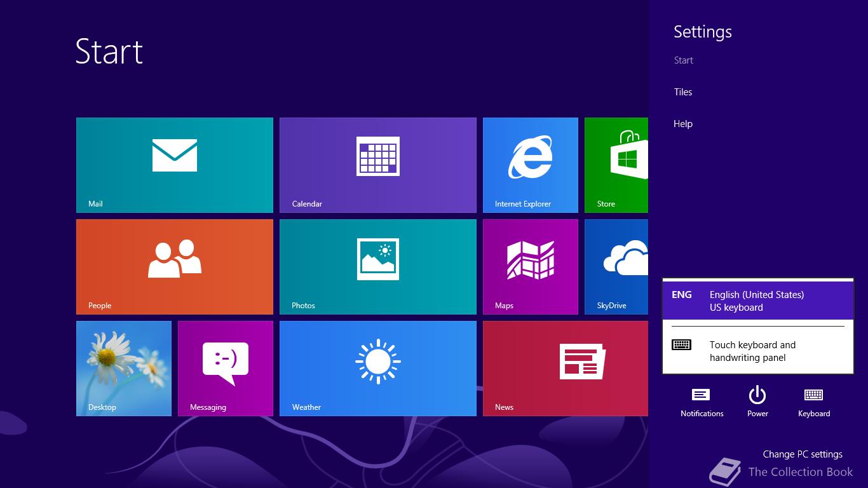Click the Notifications icon in Settings

[702, 402]
